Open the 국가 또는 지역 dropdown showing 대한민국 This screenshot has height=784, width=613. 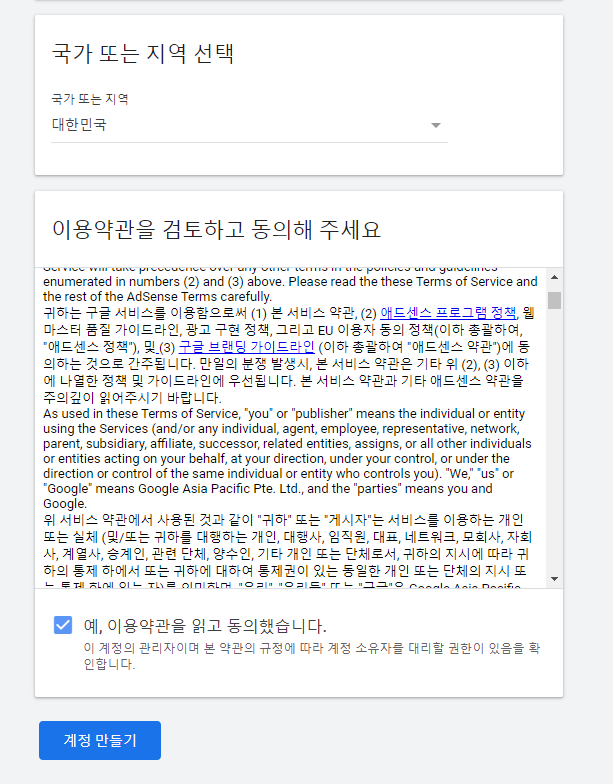249,125
